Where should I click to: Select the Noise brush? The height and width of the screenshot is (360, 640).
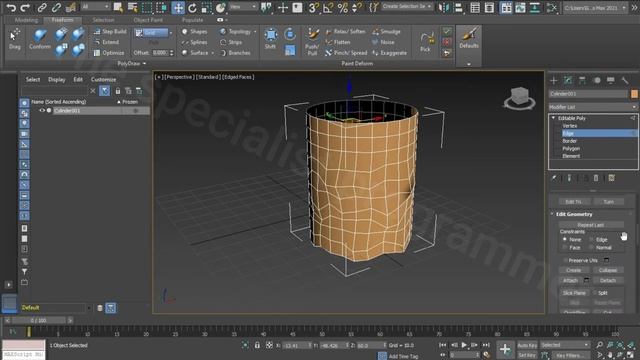(383, 42)
